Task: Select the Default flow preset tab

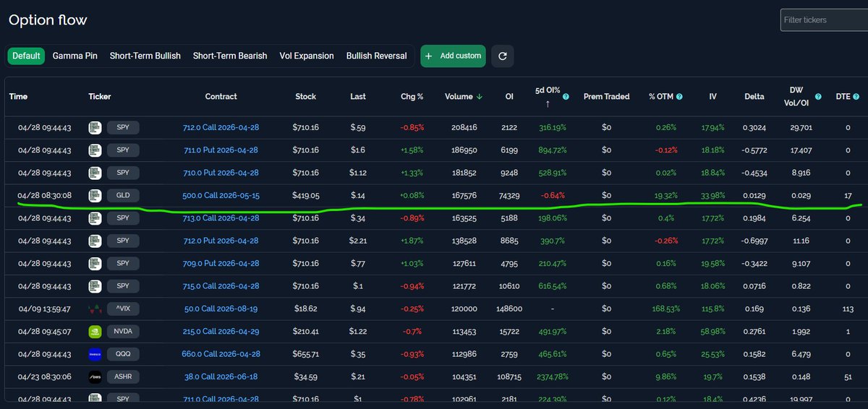Action: point(27,56)
